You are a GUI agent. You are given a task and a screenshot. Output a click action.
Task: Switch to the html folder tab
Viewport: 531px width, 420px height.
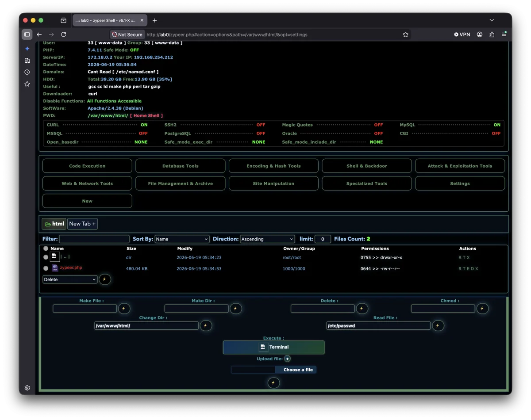54,224
